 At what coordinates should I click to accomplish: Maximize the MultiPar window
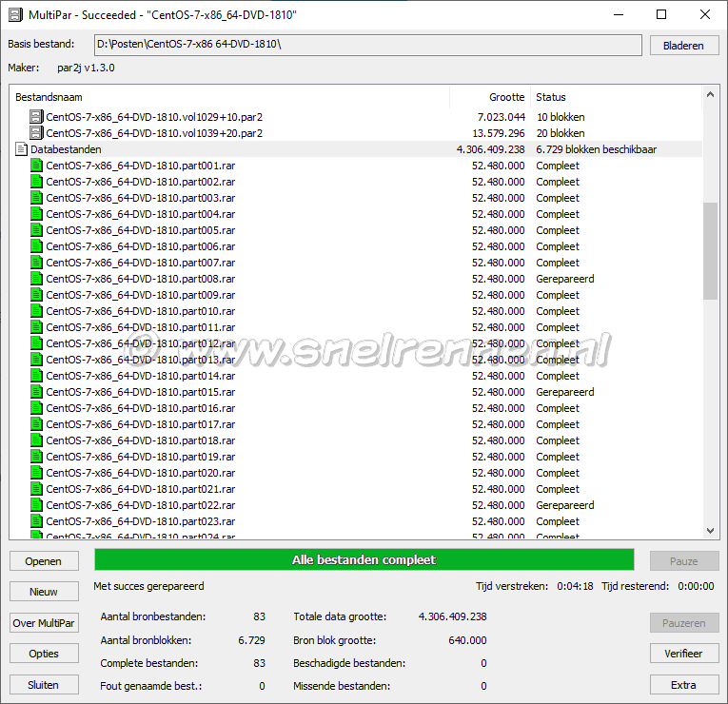(661, 14)
